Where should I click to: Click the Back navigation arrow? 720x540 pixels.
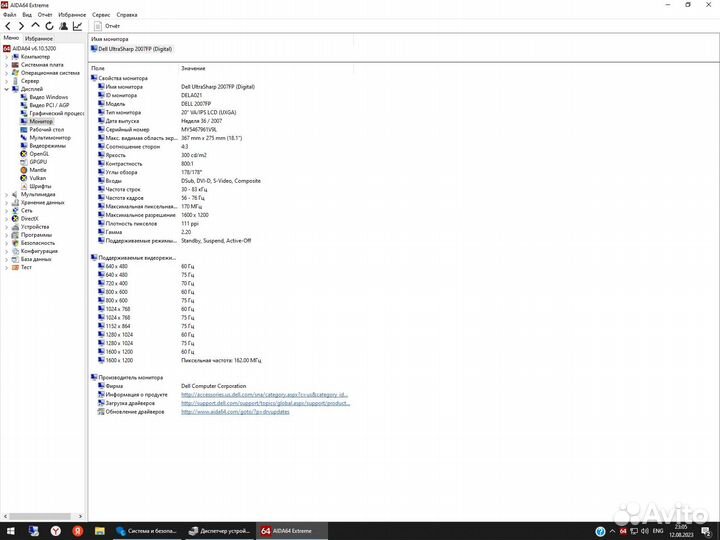pos(8,26)
